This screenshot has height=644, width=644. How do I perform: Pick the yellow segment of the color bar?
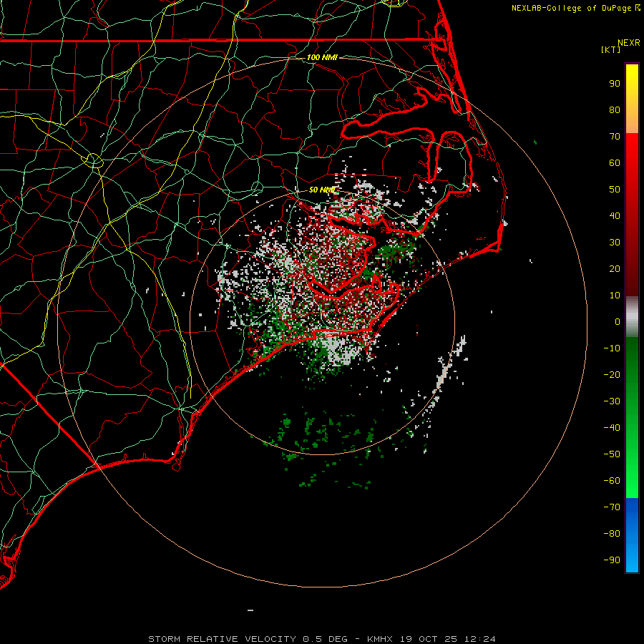pyautogui.click(x=632, y=99)
